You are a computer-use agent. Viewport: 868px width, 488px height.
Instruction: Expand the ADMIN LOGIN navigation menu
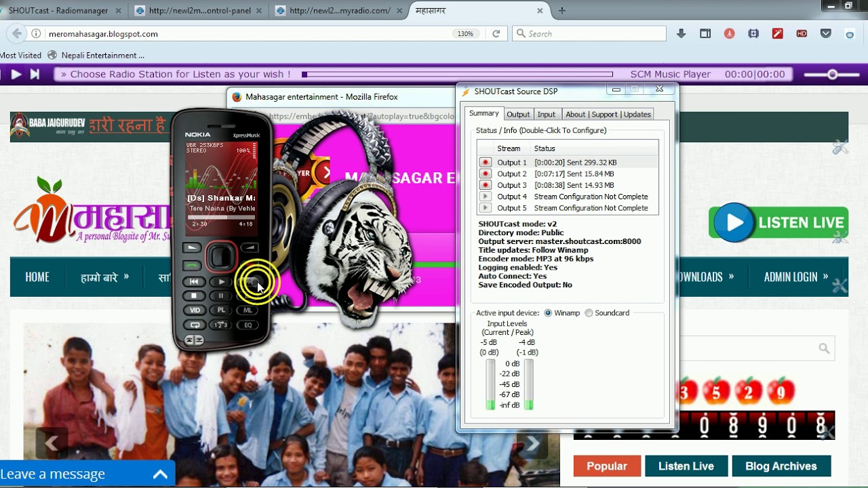[795, 277]
